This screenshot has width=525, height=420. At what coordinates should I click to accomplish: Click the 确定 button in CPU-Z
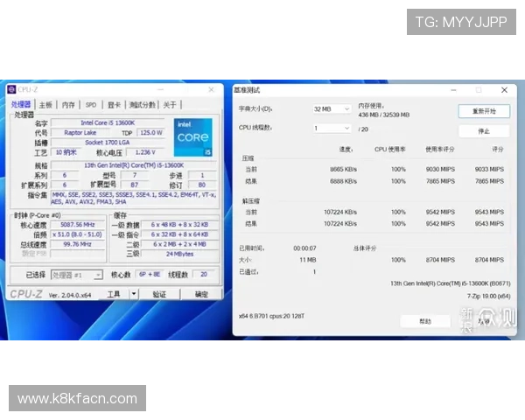point(201,294)
